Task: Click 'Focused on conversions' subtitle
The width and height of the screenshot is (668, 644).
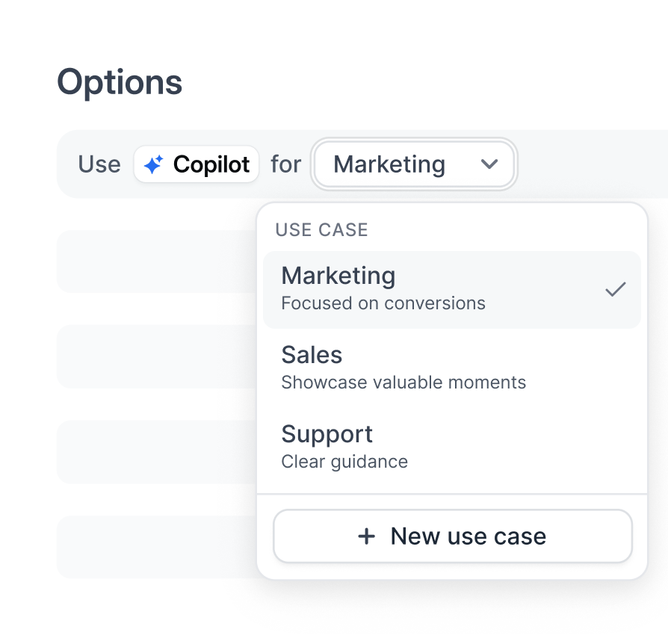Action: (382, 303)
